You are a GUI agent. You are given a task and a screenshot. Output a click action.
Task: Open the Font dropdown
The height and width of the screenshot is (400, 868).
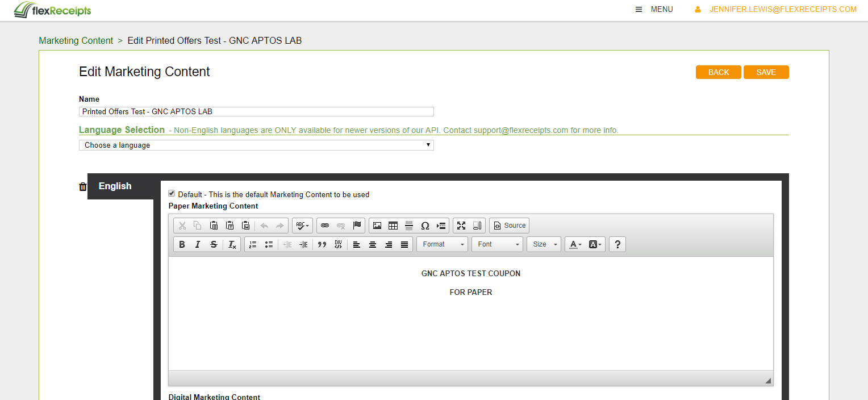497,244
